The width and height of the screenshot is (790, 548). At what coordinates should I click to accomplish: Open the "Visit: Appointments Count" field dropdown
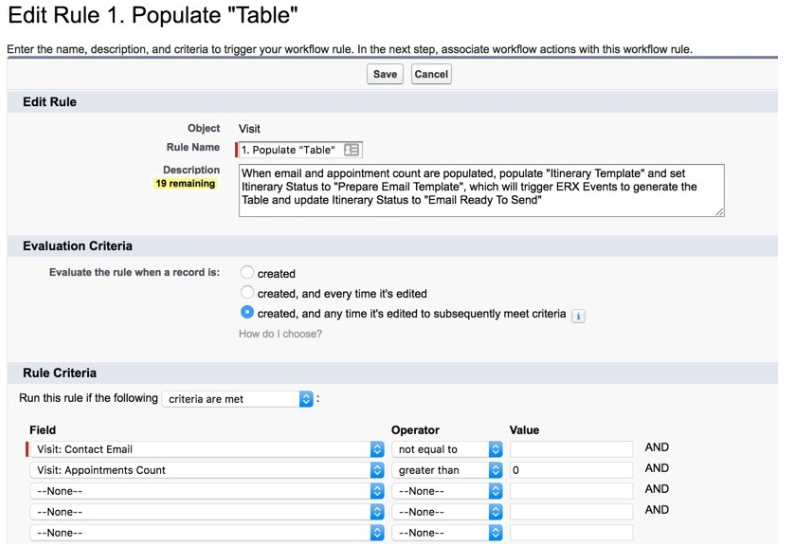(205, 470)
